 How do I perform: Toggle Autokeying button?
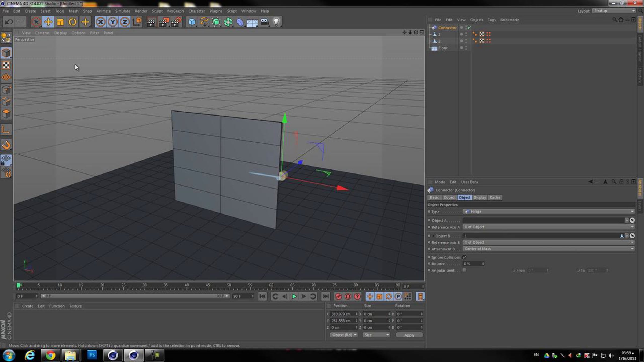coord(348,296)
